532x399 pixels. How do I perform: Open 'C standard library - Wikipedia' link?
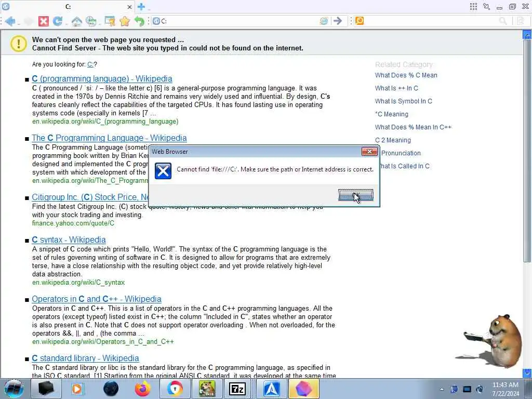coord(85,358)
